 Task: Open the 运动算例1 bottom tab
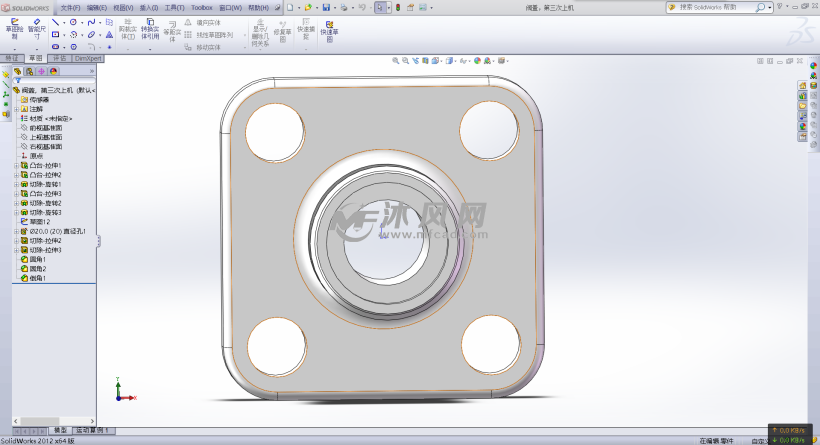(x=93, y=430)
